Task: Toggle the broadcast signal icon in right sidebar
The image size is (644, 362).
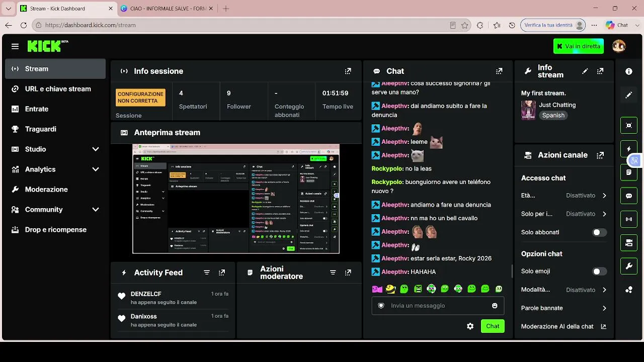Action: coord(629,219)
